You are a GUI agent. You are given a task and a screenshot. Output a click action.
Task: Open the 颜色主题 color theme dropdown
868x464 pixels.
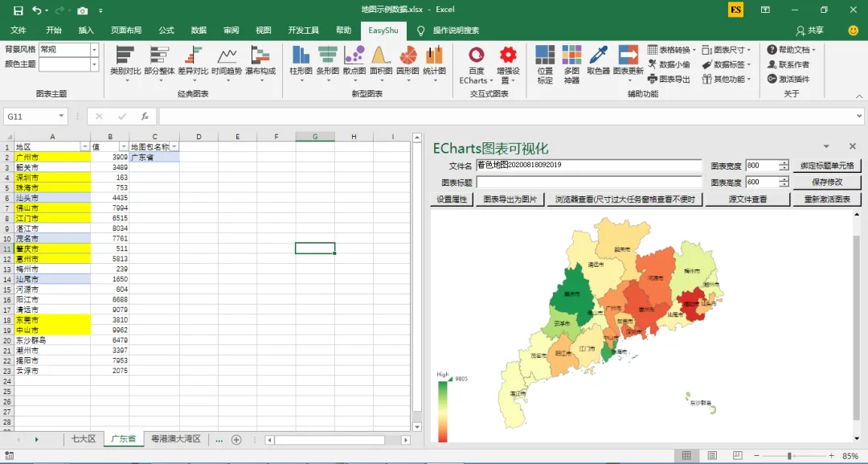click(94, 65)
